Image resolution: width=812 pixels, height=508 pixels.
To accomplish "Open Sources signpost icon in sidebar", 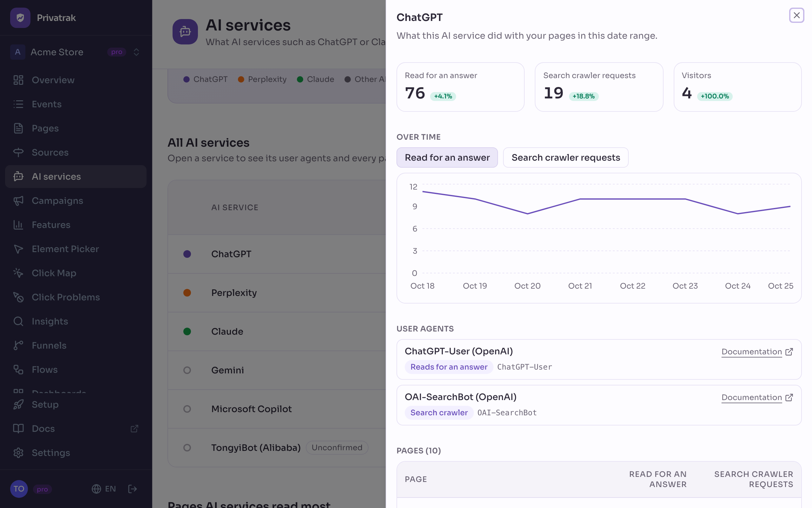I will (18, 152).
